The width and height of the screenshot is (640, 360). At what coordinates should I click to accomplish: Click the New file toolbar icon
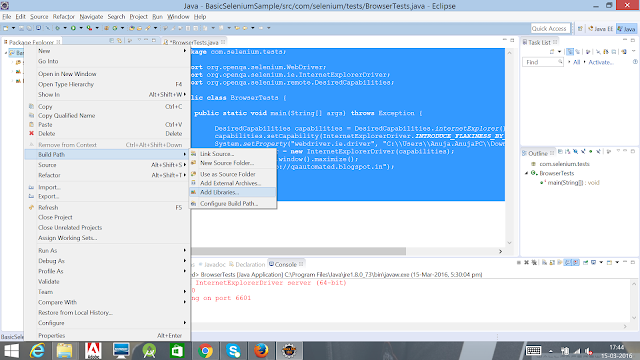pos(6,28)
